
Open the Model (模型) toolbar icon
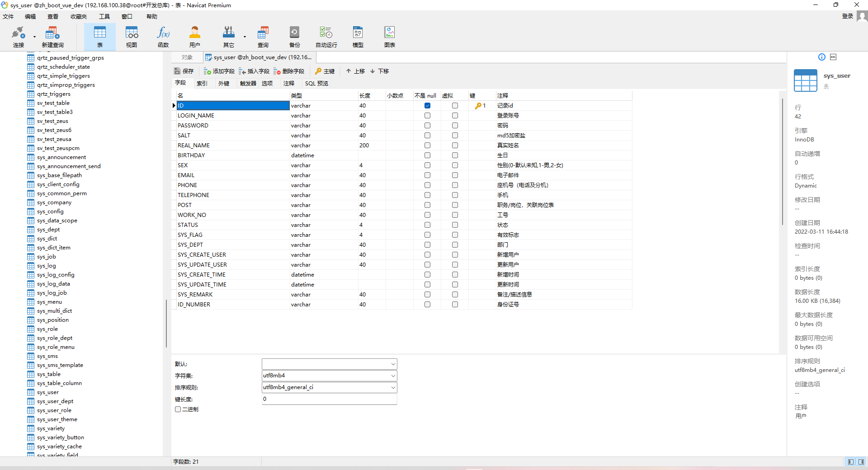click(358, 36)
